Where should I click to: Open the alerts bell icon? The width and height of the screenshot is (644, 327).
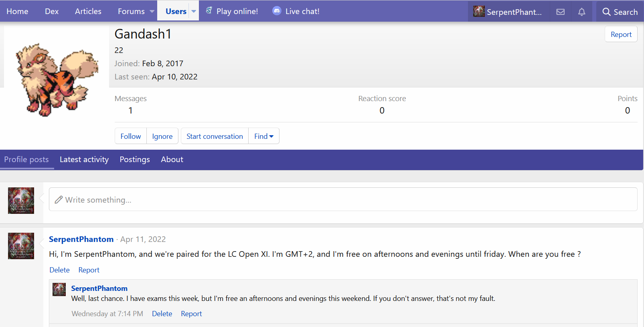coord(581,12)
